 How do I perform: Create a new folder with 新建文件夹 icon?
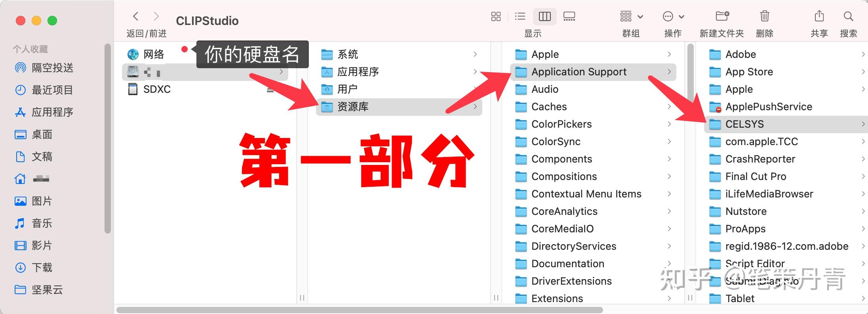pos(722,16)
